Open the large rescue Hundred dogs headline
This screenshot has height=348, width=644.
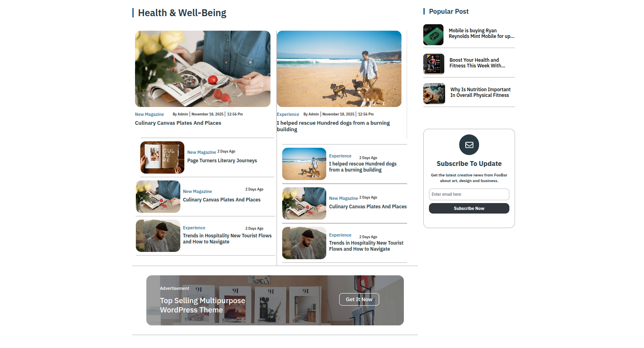click(x=333, y=126)
